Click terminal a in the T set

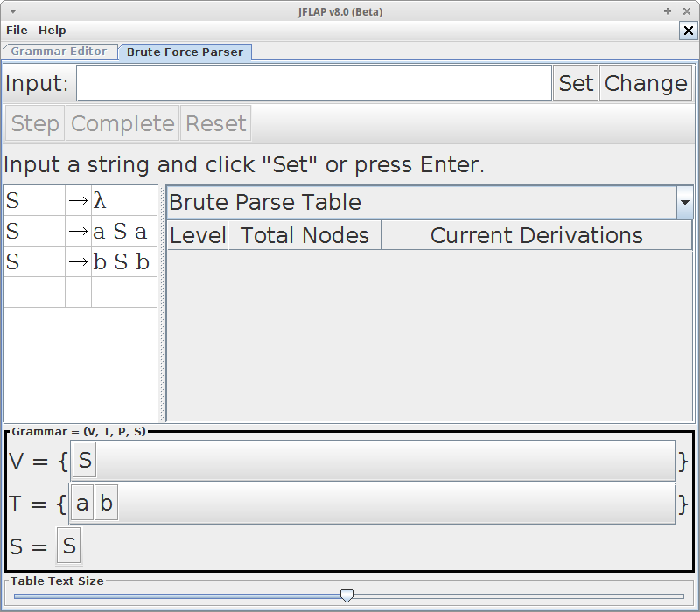click(x=82, y=504)
